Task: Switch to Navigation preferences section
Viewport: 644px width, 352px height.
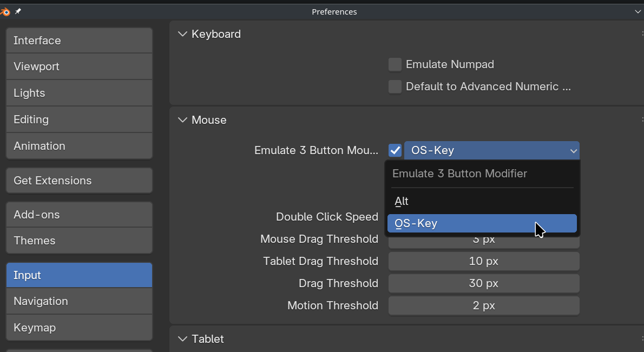Action: tap(79, 301)
